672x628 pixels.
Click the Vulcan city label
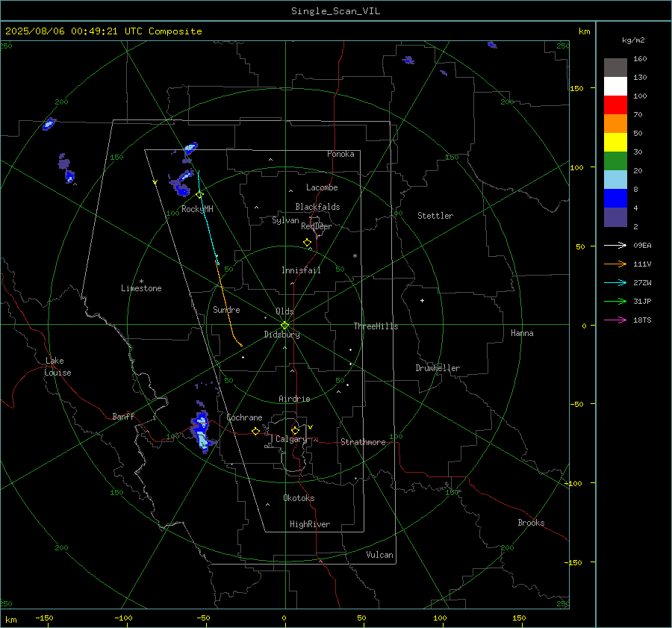(379, 555)
